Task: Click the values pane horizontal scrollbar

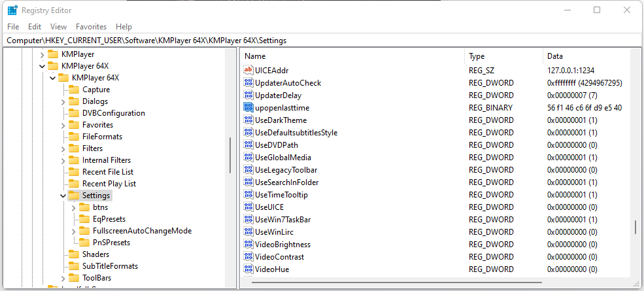Action: pyautogui.click(x=396, y=282)
